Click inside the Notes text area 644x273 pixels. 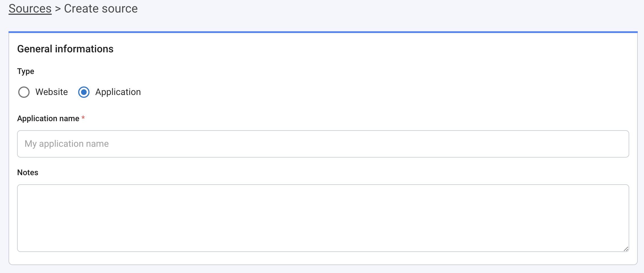tap(323, 218)
